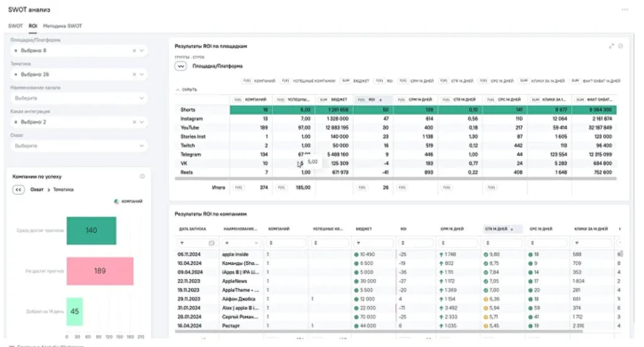Clear the Площадка/Платформа filter selection
The height and width of the screenshot is (347, 644).
pyautogui.click(x=134, y=50)
